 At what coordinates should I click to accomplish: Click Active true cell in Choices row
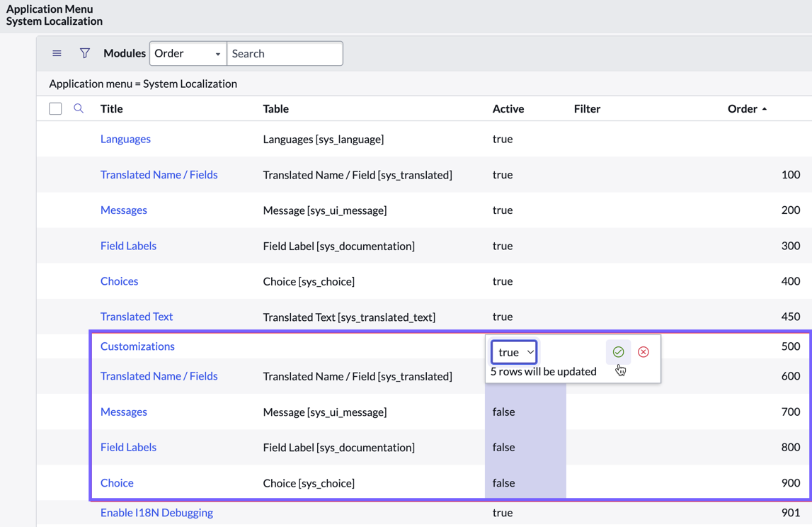503,281
